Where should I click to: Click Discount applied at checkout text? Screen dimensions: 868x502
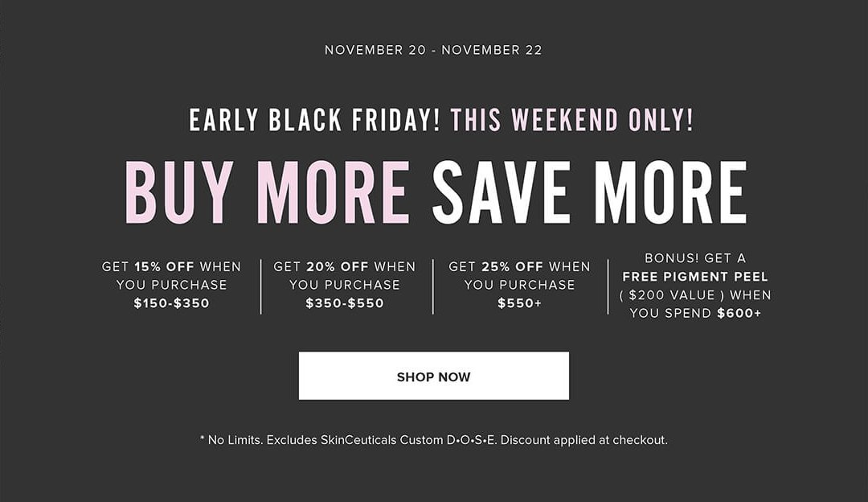(584, 440)
